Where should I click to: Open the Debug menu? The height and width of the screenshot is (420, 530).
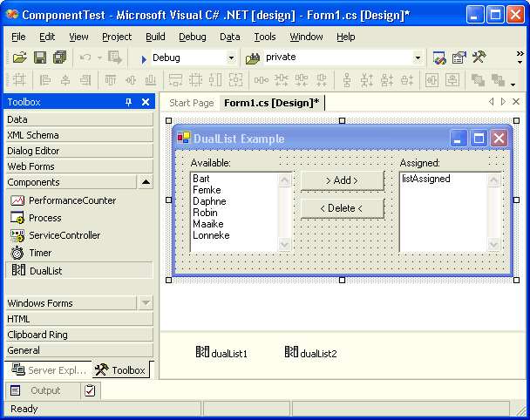pos(193,37)
